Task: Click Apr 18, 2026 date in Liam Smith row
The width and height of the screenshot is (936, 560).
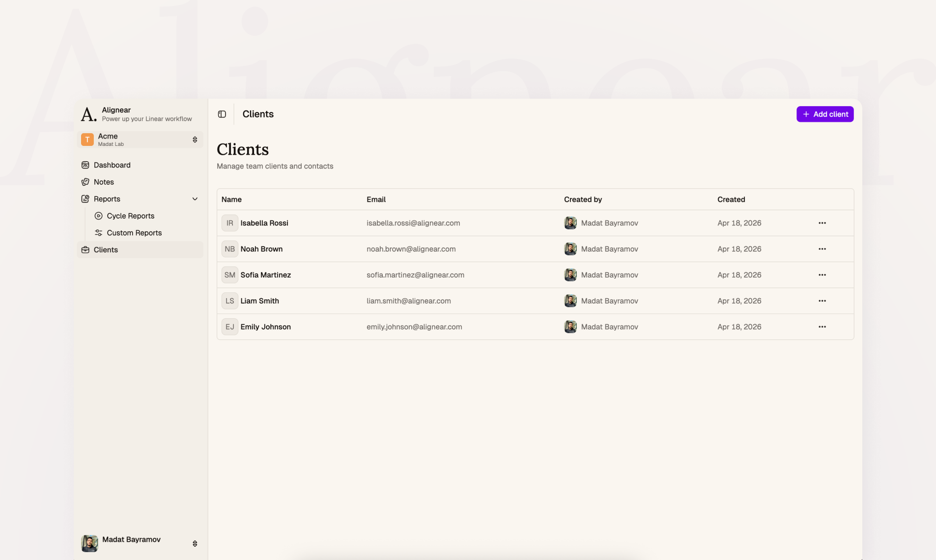Action: (739, 301)
